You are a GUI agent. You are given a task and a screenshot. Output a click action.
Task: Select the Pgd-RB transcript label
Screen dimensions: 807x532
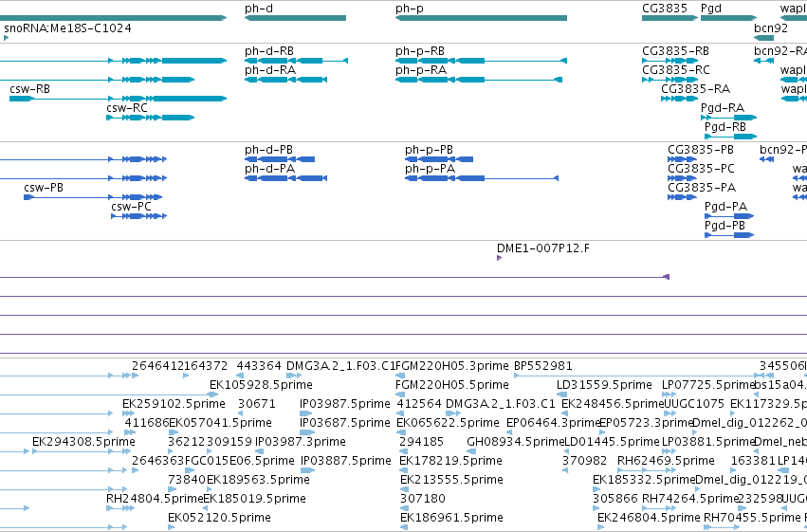pyautogui.click(x=725, y=127)
